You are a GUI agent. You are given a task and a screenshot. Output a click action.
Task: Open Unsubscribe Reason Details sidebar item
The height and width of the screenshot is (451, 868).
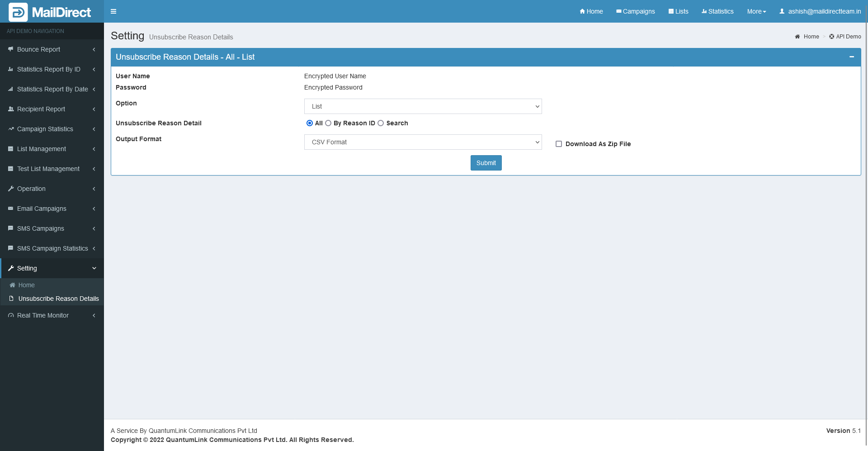(58, 299)
